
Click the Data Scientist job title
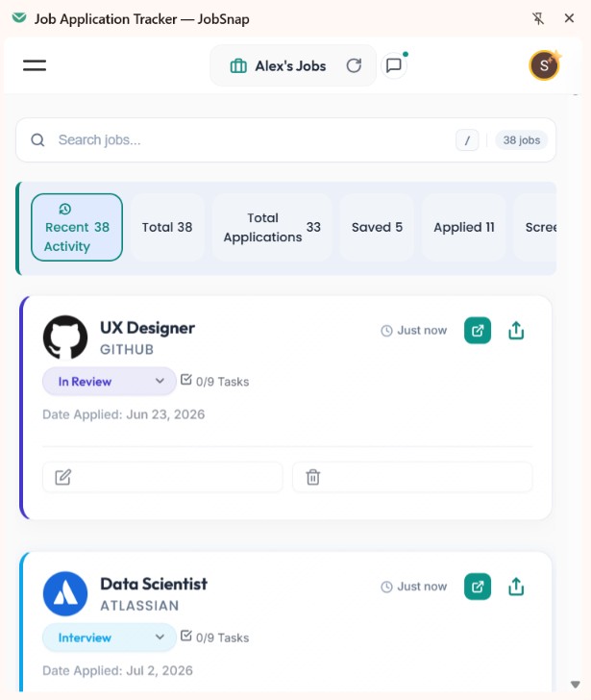pyautogui.click(x=154, y=584)
